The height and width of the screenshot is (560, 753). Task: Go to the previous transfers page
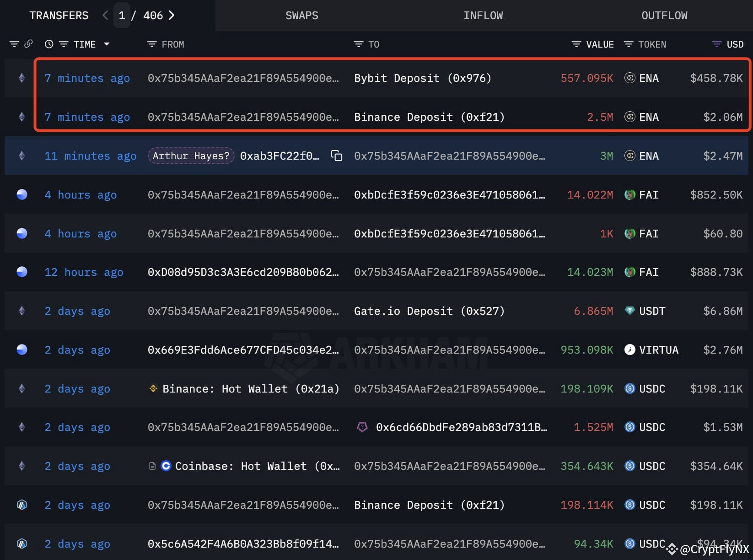[105, 16]
